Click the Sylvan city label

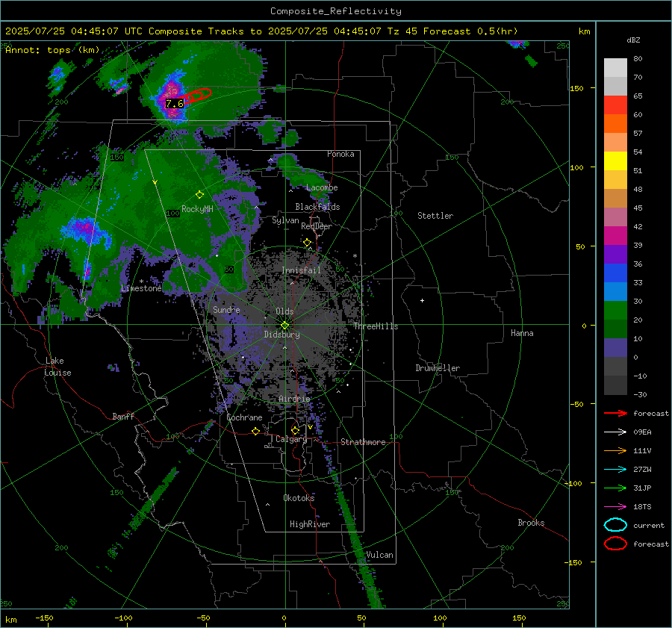coord(285,220)
